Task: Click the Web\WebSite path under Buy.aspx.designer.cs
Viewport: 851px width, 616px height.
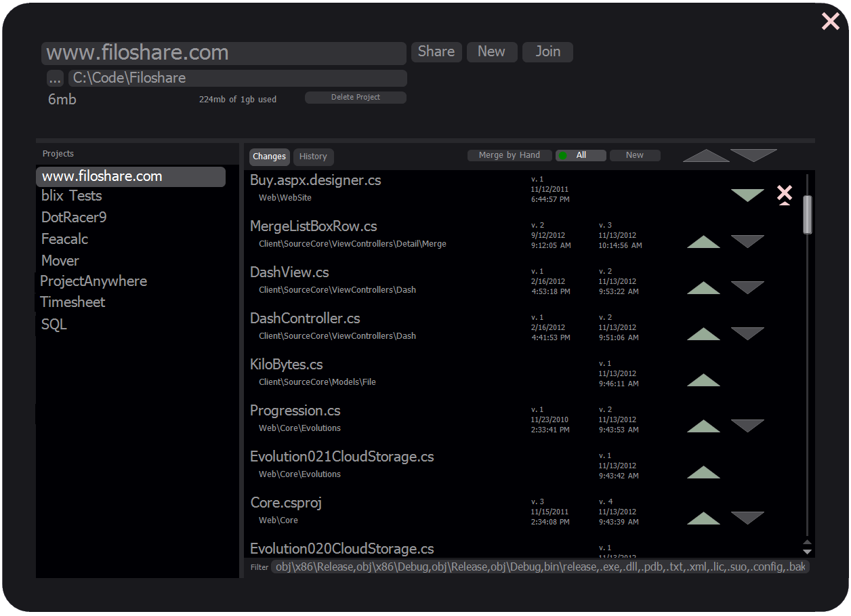Action: [285, 198]
